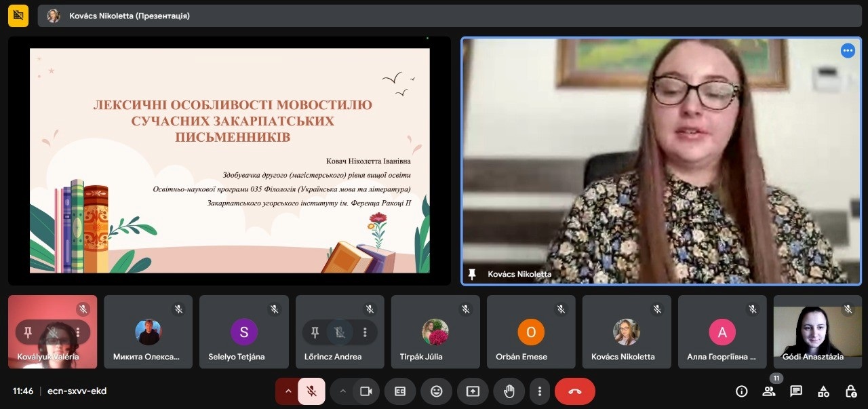Open the three-dot more options menu in toolbar
Image resolution: width=868 pixels, height=409 pixels.
tap(539, 391)
